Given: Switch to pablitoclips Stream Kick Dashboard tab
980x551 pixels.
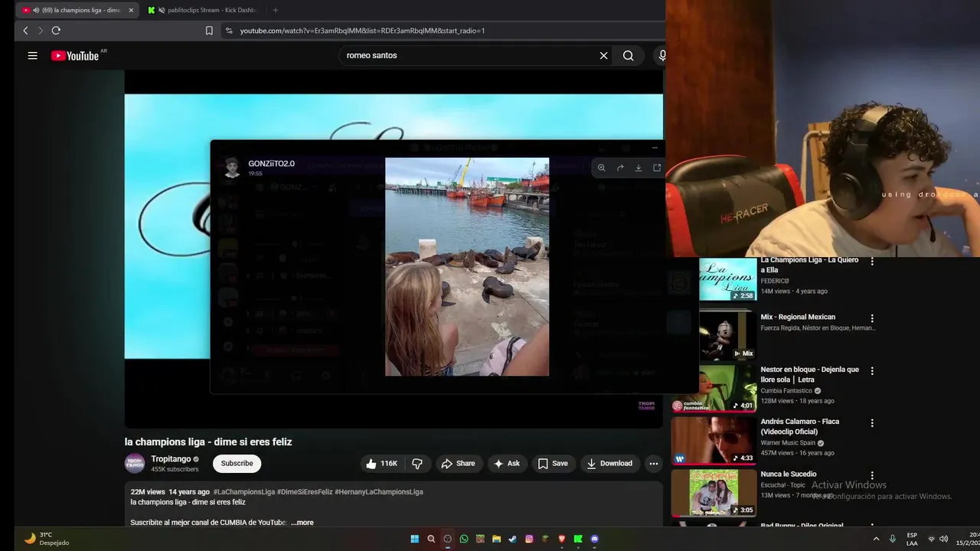Looking at the screenshot, I should click(x=204, y=10).
